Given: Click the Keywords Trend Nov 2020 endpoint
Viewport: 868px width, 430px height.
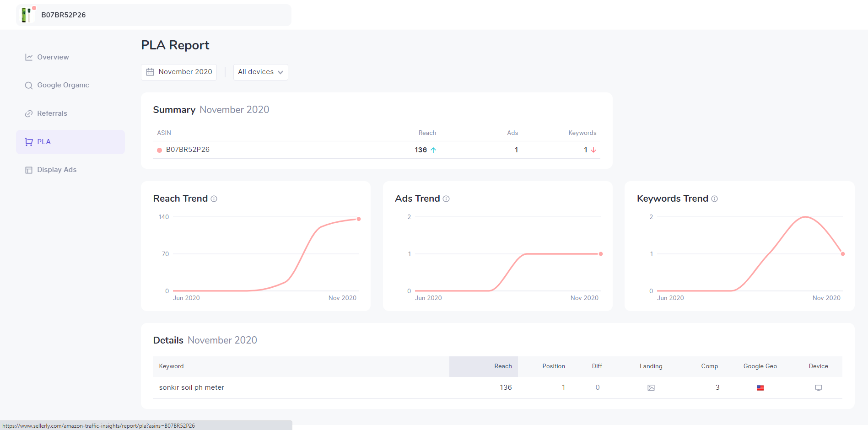Looking at the screenshot, I should 843,254.
